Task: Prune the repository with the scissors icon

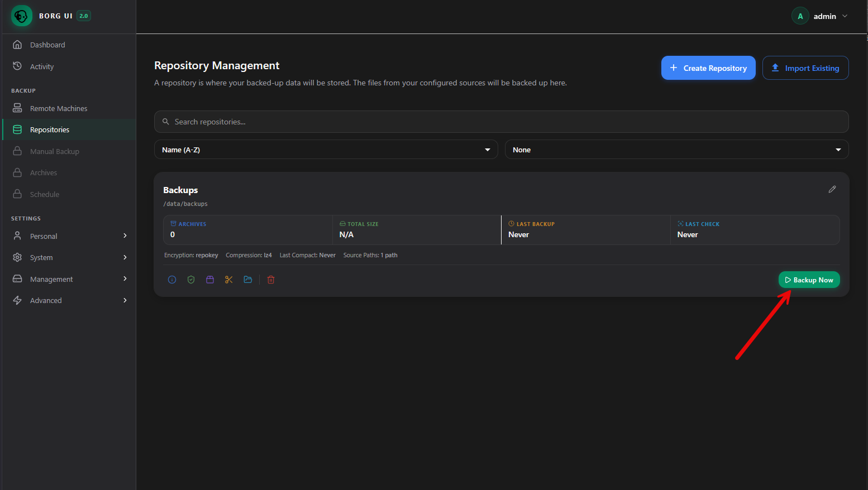Action: click(x=228, y=279)
